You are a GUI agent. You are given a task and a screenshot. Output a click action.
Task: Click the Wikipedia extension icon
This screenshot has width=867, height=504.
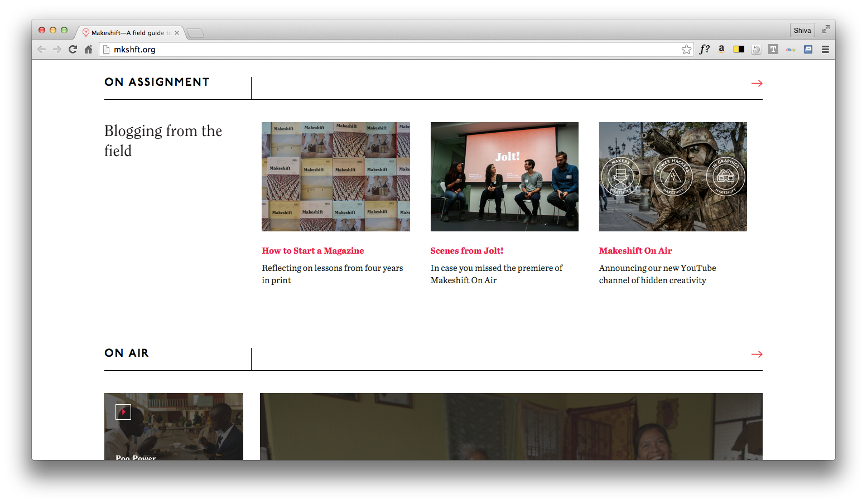point(756,50)
